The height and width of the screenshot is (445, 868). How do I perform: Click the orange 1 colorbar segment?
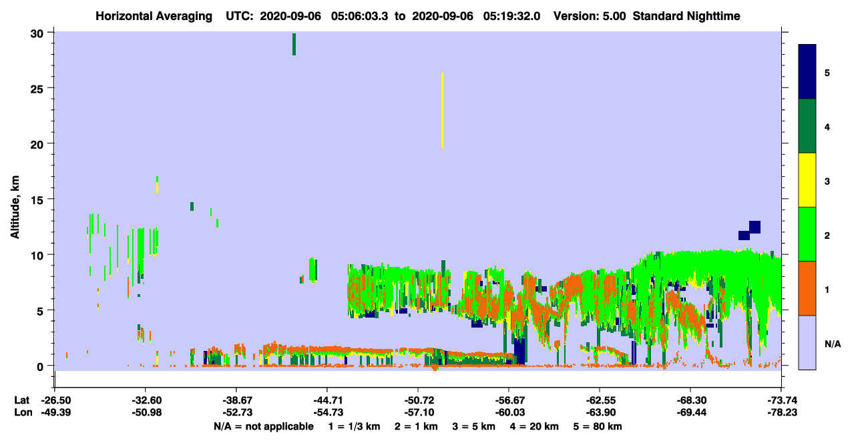[x=807, y=288]
